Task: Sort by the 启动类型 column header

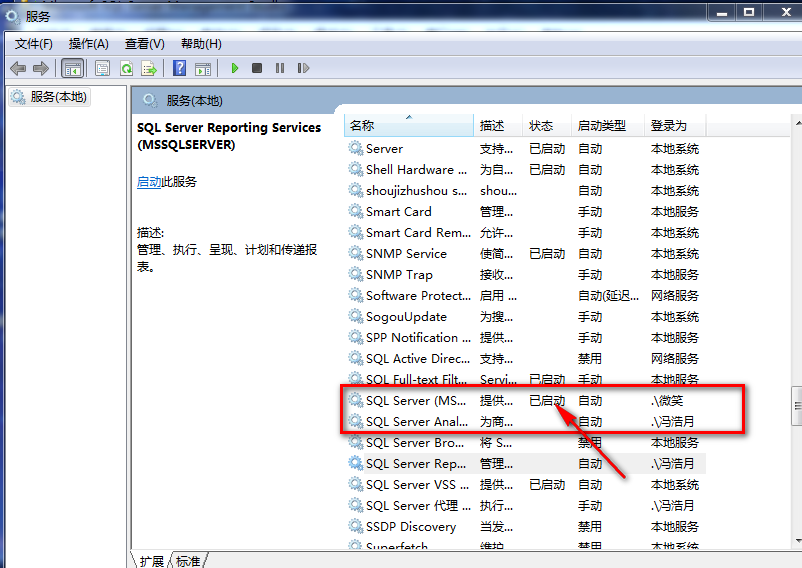Action: point(601,126)
